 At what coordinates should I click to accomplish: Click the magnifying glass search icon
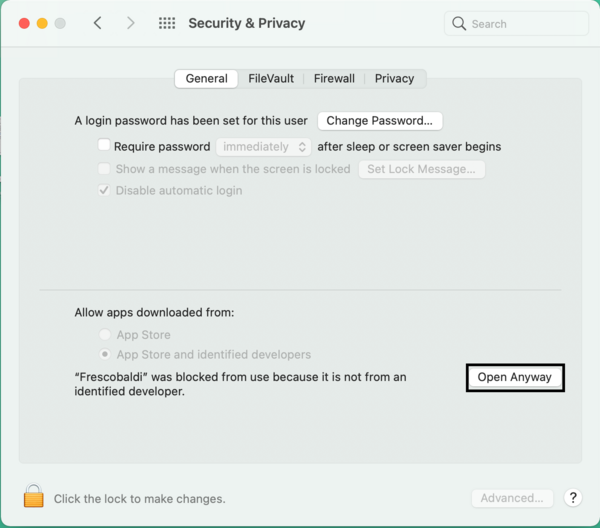click(459, 24)
